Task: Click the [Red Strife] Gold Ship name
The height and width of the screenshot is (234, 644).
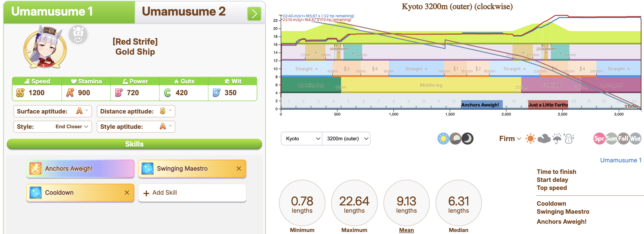Action: [135, 47]
